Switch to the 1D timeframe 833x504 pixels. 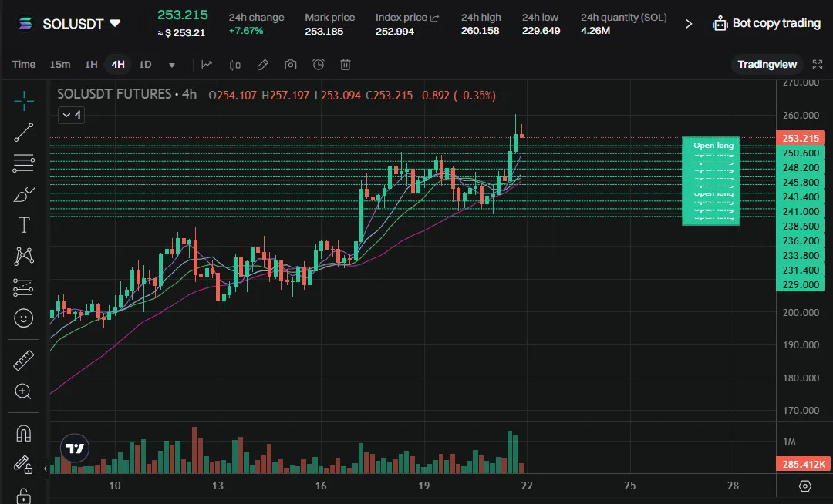click(x=145, y=65)
